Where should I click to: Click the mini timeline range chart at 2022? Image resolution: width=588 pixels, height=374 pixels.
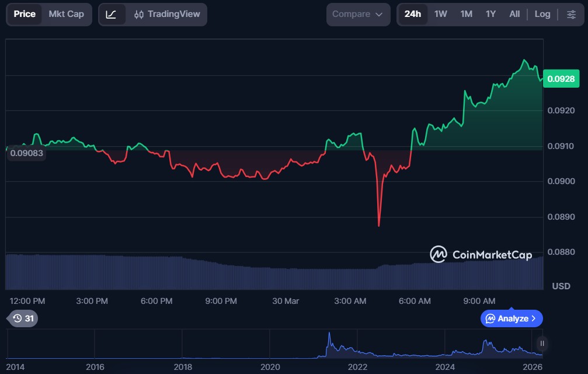coord(357,348)
